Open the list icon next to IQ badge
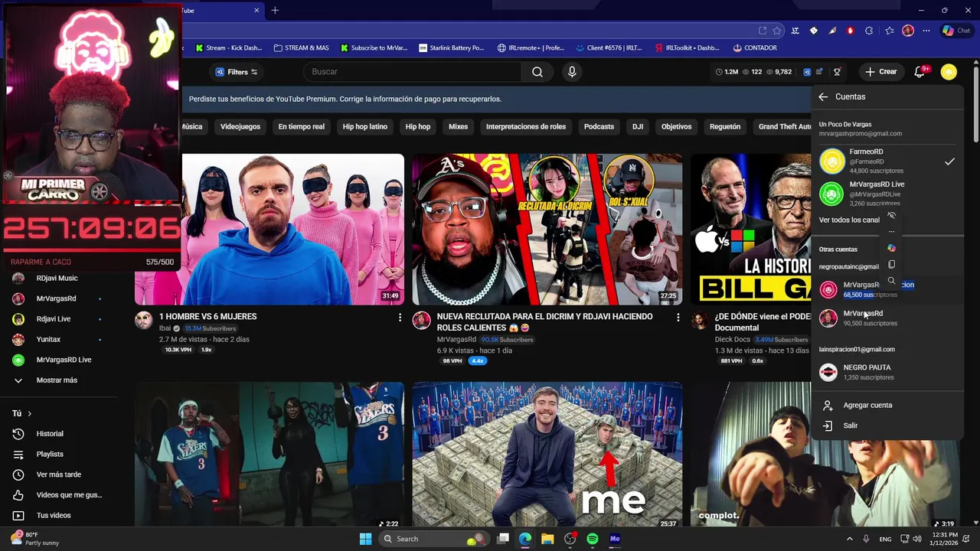Screen dimensions: 980x551 pos(819,72)
